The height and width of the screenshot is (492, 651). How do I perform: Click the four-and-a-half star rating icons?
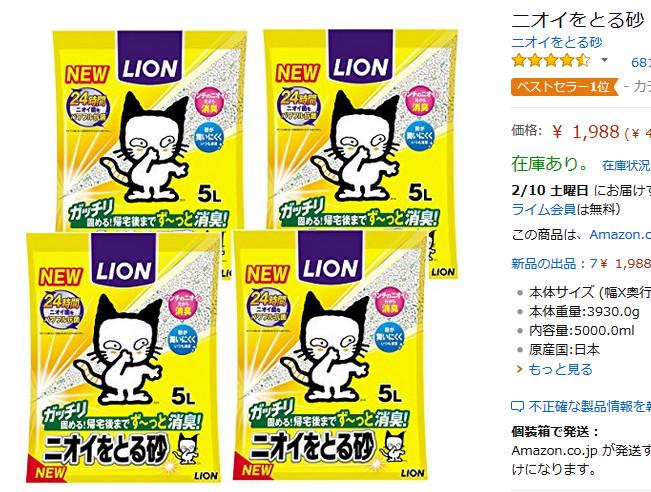coord(551,61)
